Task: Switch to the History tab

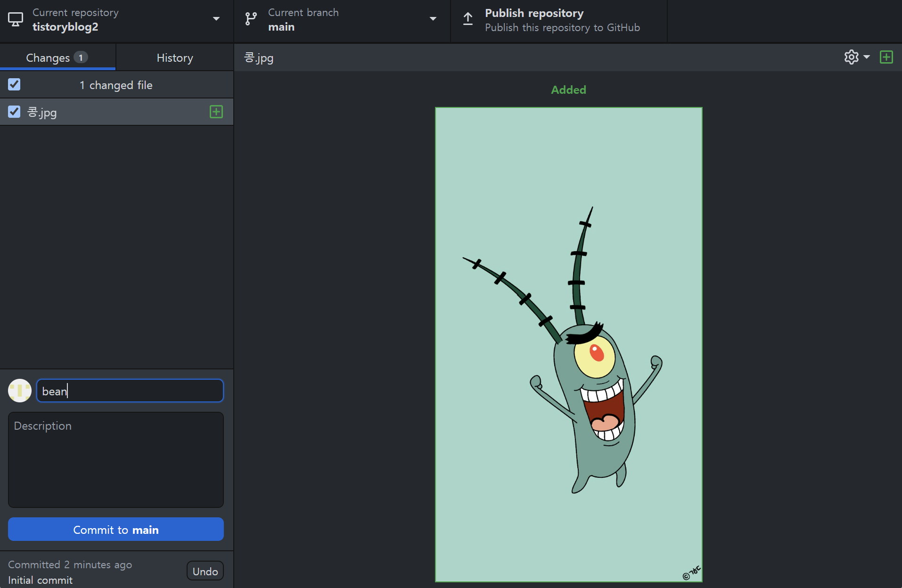Action: (175, 57)
